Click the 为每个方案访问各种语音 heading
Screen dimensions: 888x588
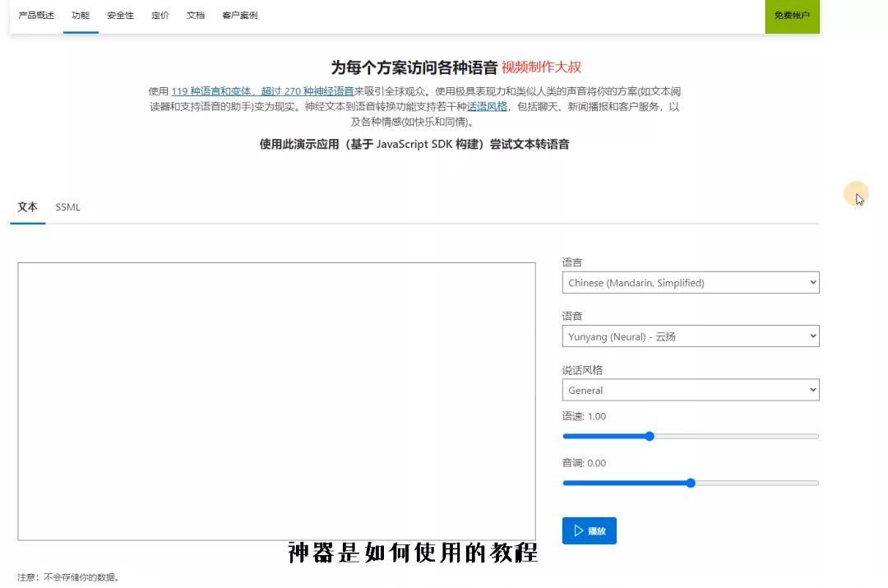[x=414, y=67]
